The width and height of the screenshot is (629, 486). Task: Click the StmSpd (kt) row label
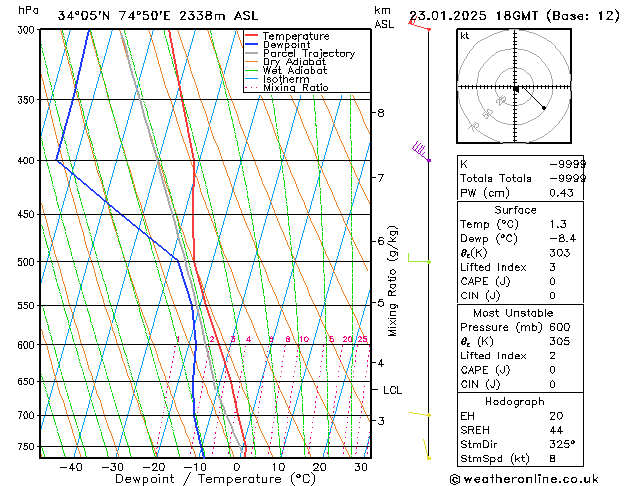(x=495, y=459)
